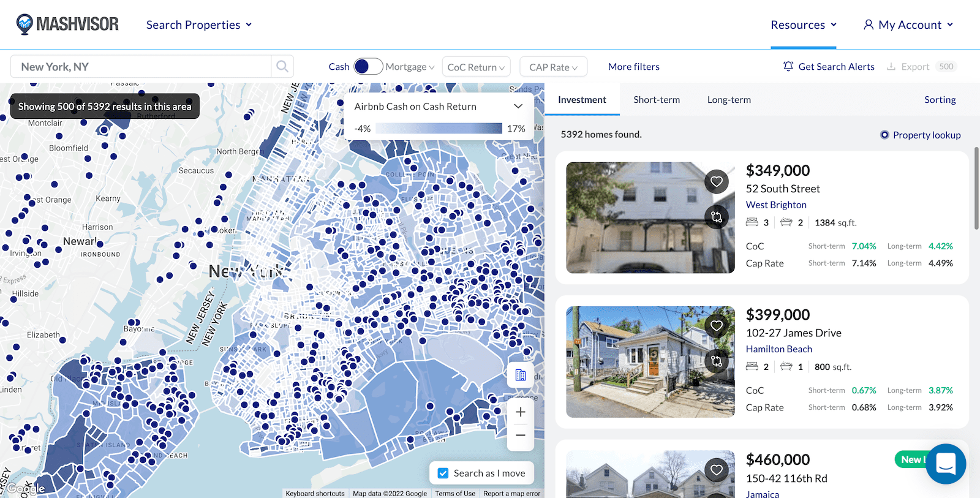The height and width of the screenshot is (498, 980).
Task: Click the Jamaica neighborhood link
Action: [762, 494]
